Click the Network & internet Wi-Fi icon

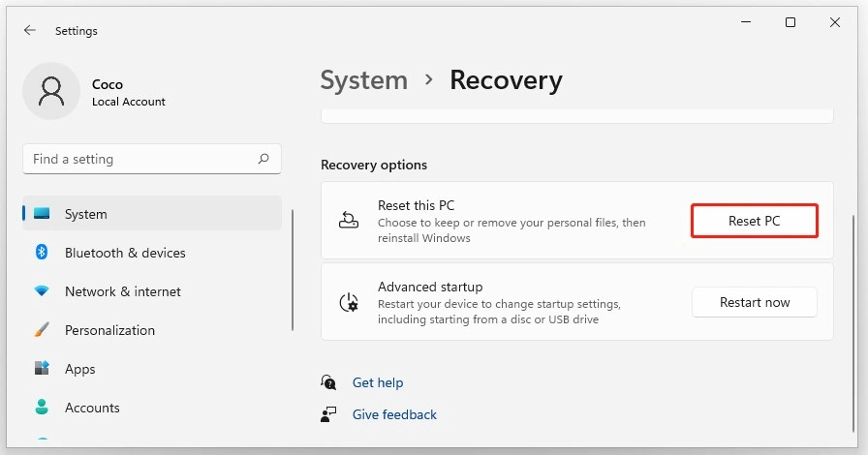[42, 291]
